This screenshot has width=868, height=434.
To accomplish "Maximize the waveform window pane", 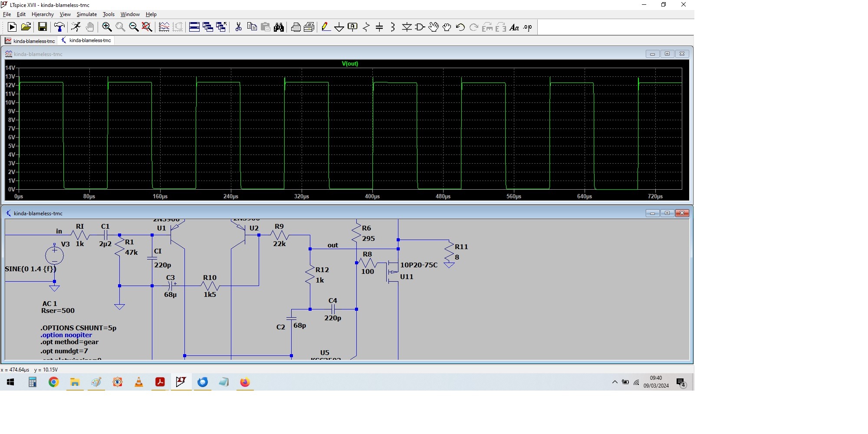I will click(667, 54).
